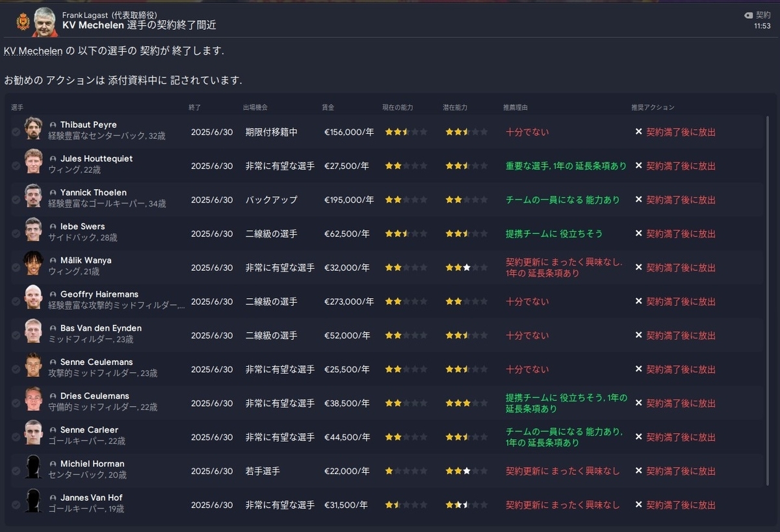Tick checkbox for Jules Houttequiet
780x532 pixels.
(x=16, y=166)
